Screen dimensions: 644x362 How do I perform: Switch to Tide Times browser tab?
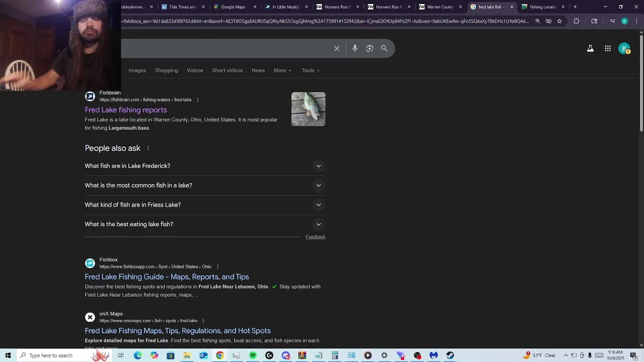coord(183,7)
